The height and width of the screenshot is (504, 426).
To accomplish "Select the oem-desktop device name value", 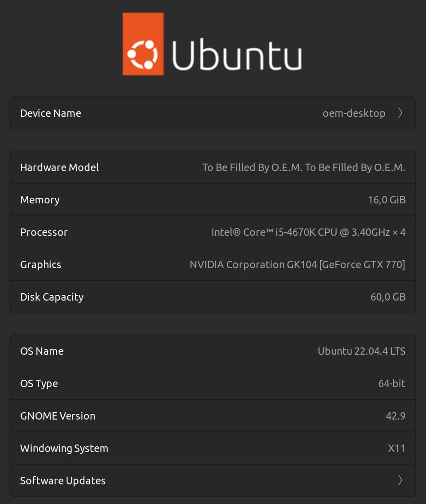I will click(354, 113).
